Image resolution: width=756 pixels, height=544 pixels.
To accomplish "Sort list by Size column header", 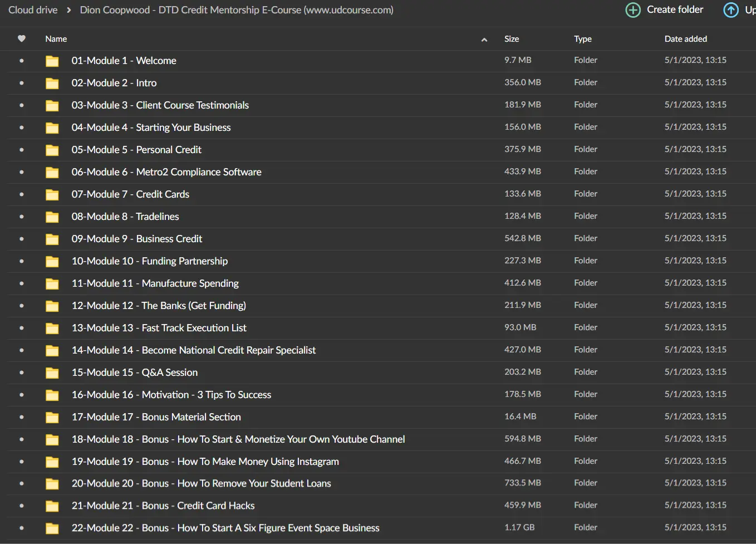I will click(x=511, y=39).
